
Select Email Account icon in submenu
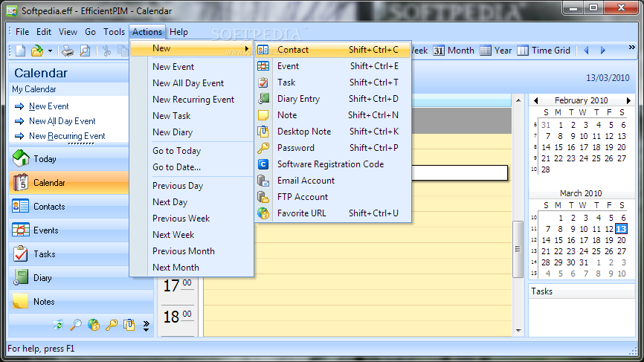click(263, 181)
